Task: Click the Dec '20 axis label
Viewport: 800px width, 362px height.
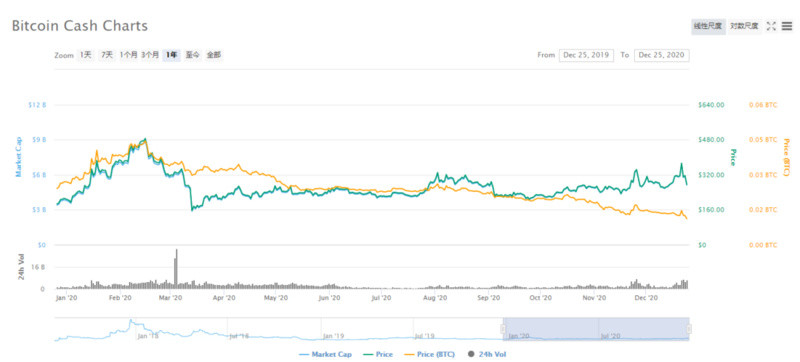Action: click(647, 298)
